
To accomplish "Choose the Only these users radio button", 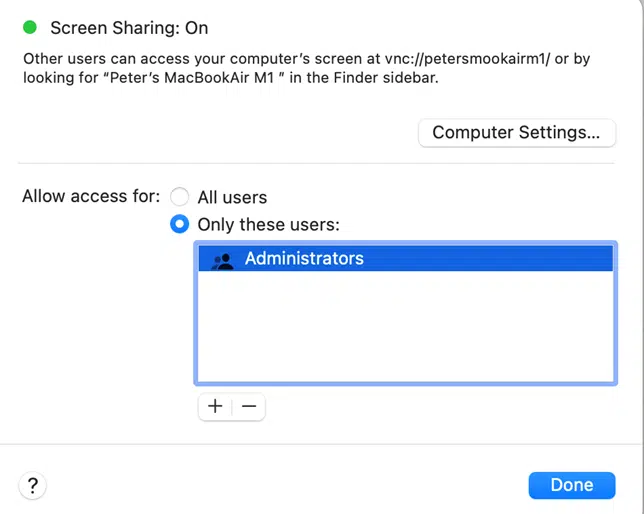I will click(179, 224).
